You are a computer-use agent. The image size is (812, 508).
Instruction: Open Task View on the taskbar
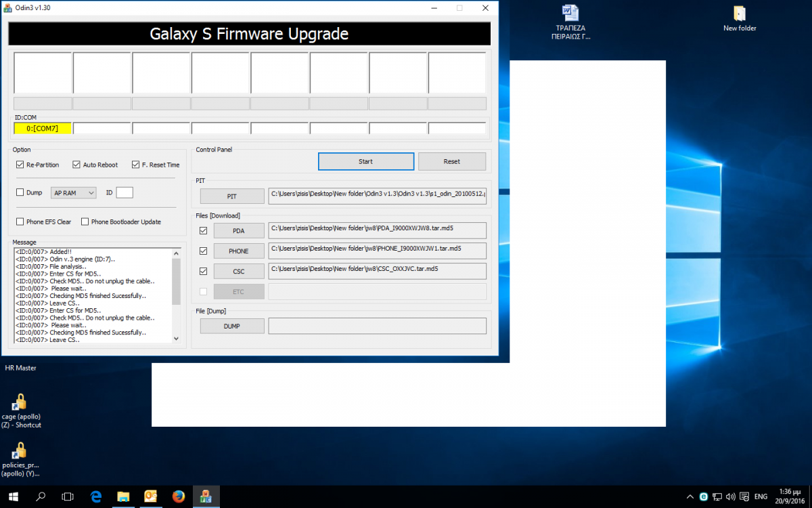pyautogui.click(x=68, y=496)
